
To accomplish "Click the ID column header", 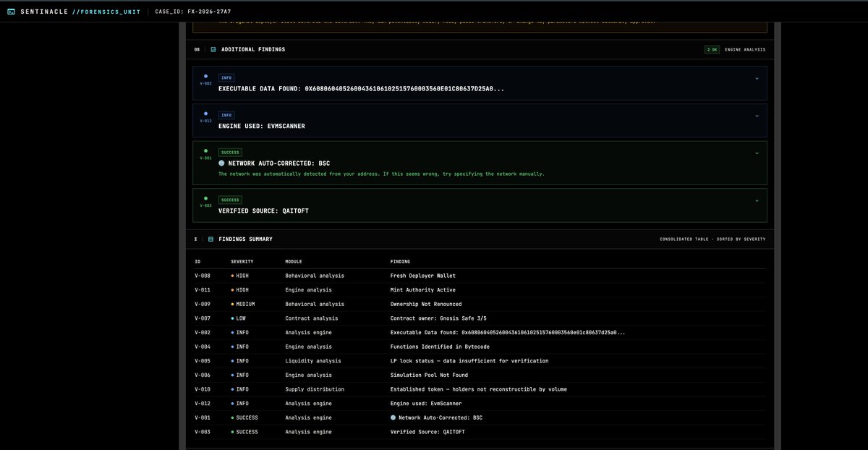I will click(x=197, y=261).
